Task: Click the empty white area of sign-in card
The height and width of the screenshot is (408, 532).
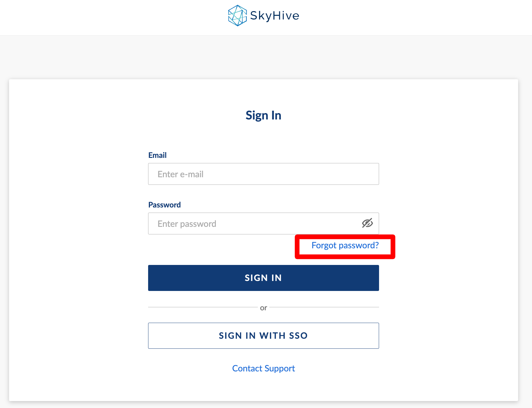Action: pyautogui.click(x=79, y=242)
